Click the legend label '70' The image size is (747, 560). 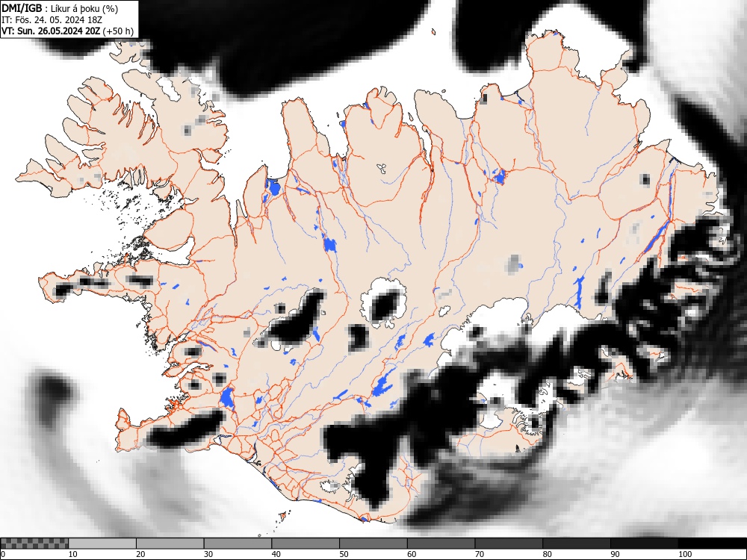click(x=479, y=554)
